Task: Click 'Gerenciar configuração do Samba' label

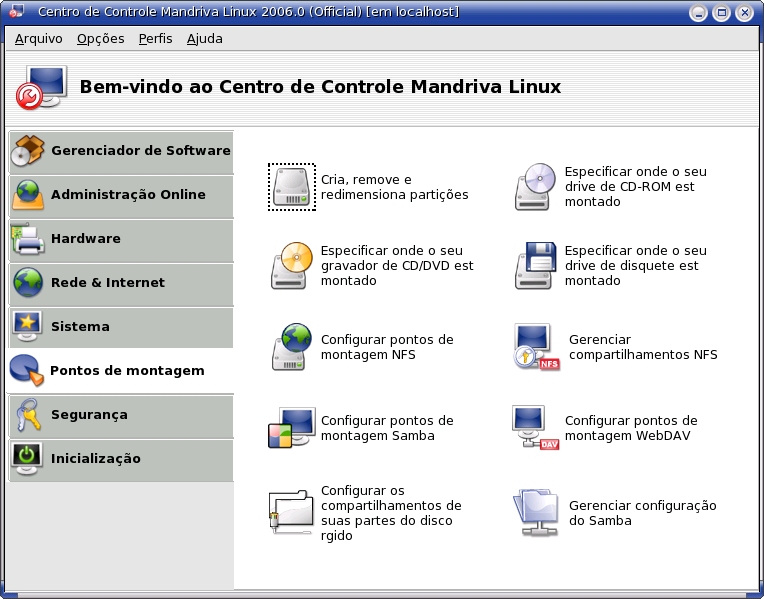Action: [x=642, y=513]
